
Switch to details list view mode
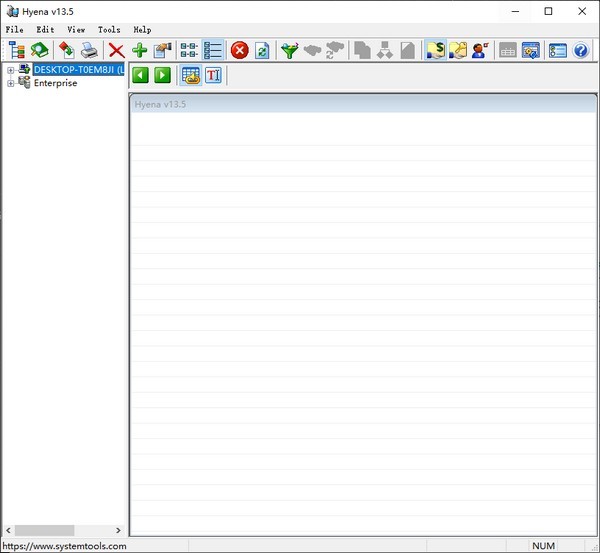(x=213, y=50)
